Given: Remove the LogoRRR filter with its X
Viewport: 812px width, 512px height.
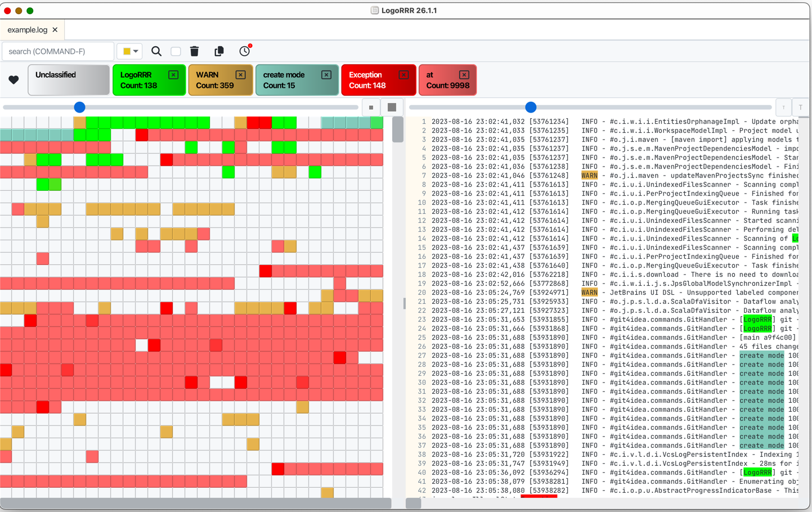Looking at the screenshot, I should pos(173,75).
